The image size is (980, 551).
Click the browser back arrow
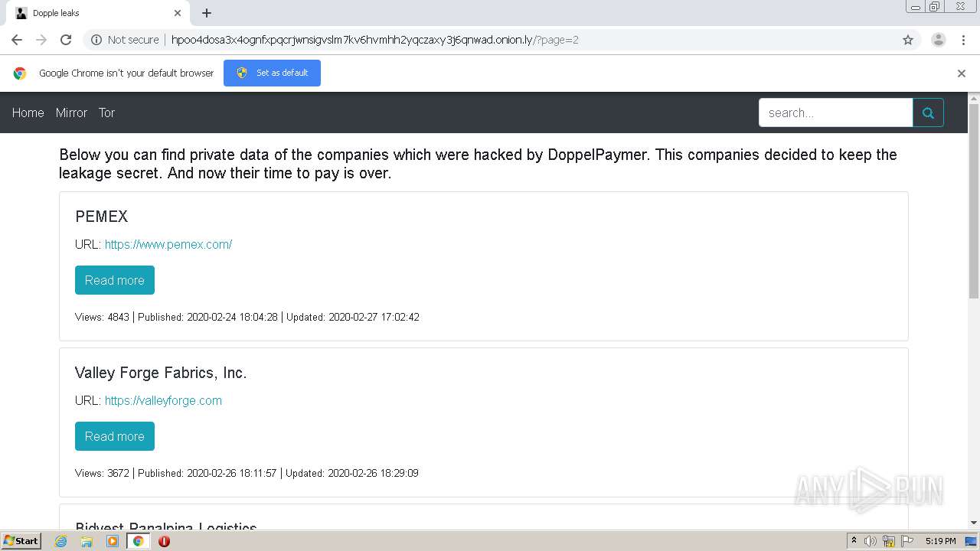click(17, 40)
